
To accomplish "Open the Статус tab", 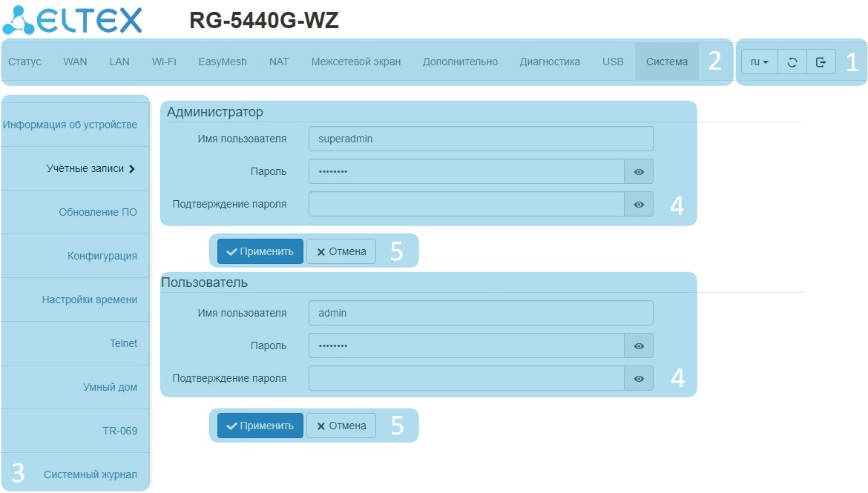I will click(25, 62).
